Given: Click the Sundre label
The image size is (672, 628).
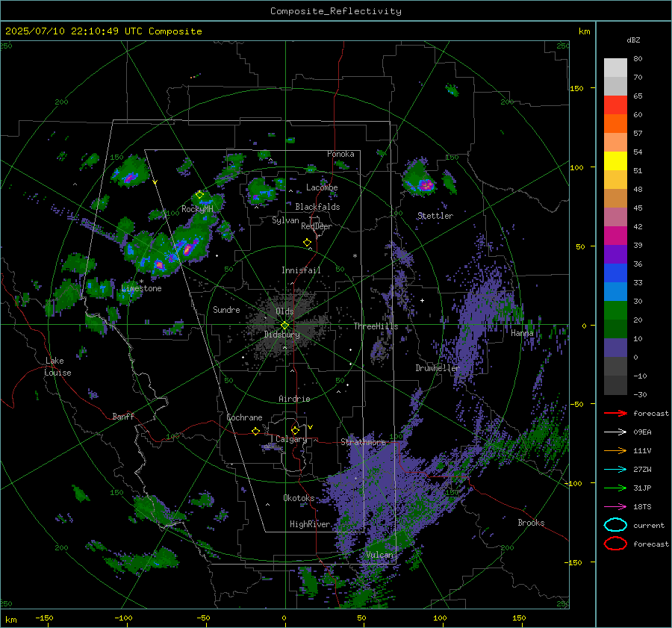Looking at the screenshot, I should coord(226,309).
